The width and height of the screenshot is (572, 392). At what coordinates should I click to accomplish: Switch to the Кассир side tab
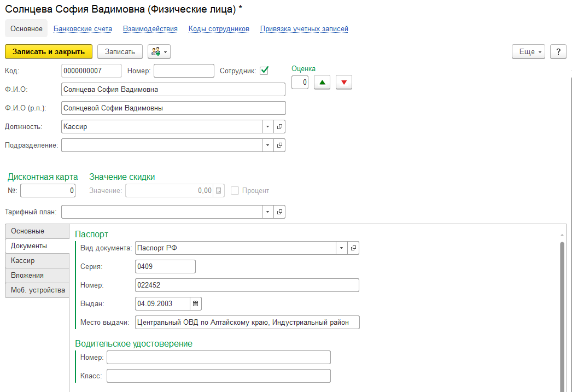[37, 261]
